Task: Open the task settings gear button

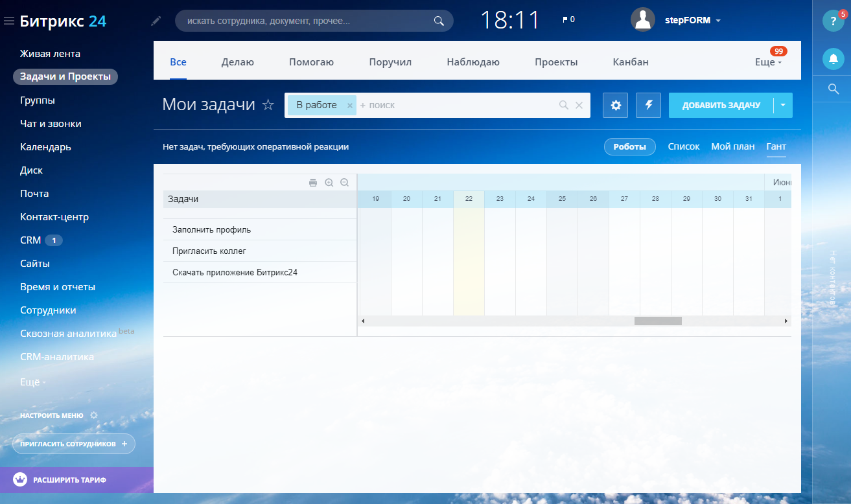Action: 616,105
